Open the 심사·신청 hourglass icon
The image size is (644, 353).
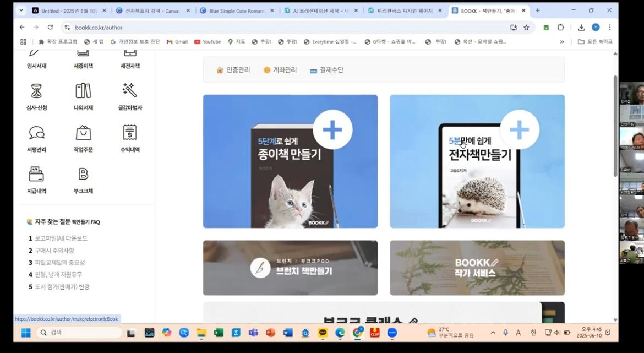(x=37, y=91)
